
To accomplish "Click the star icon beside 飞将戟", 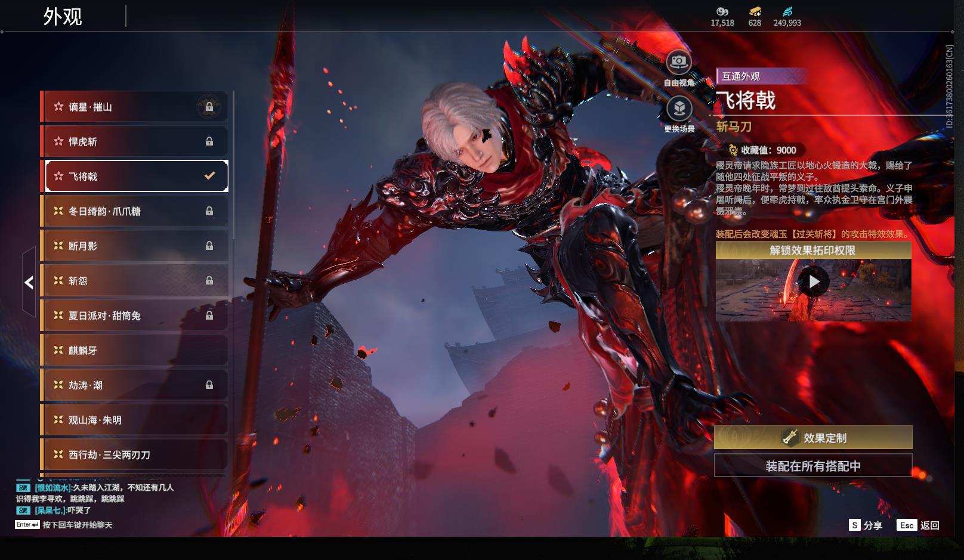I will (58, 176).
